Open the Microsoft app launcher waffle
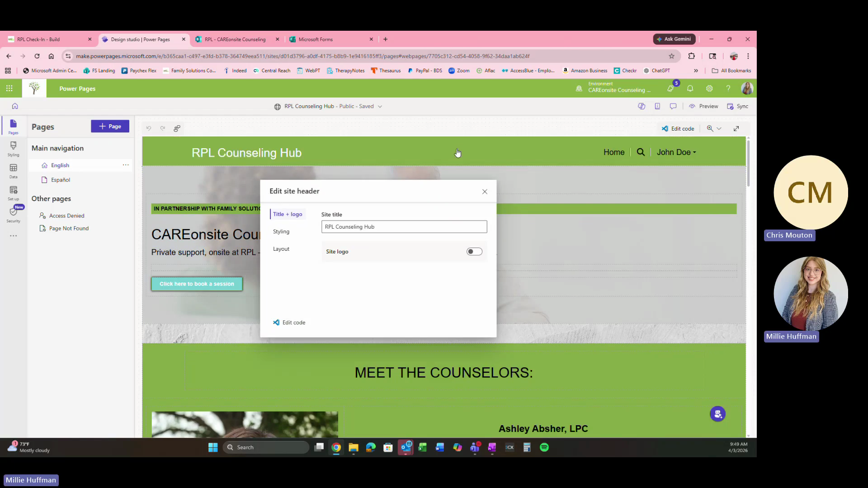868x488 pixels. (x=9, y=89)
